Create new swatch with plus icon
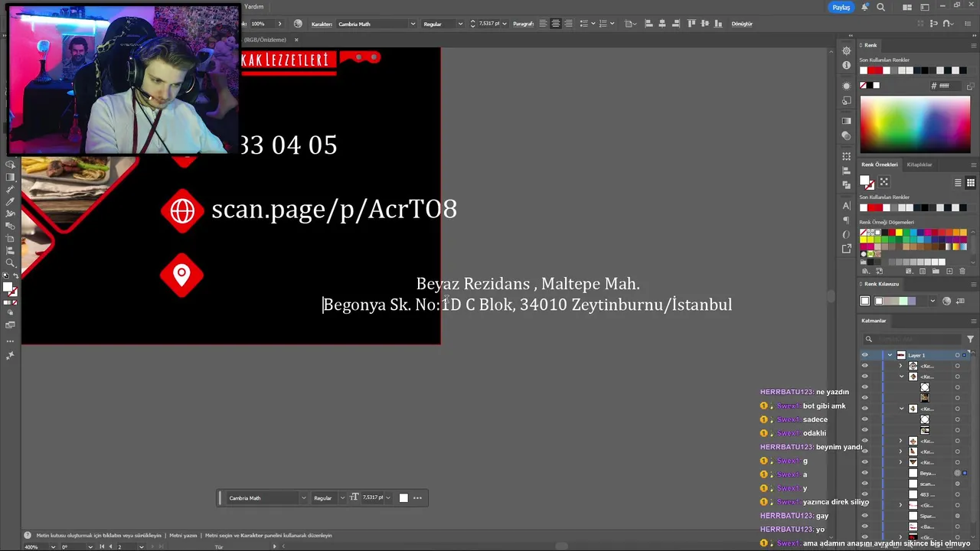This screenshot has height=551, width=980. (x=949, y=271)
